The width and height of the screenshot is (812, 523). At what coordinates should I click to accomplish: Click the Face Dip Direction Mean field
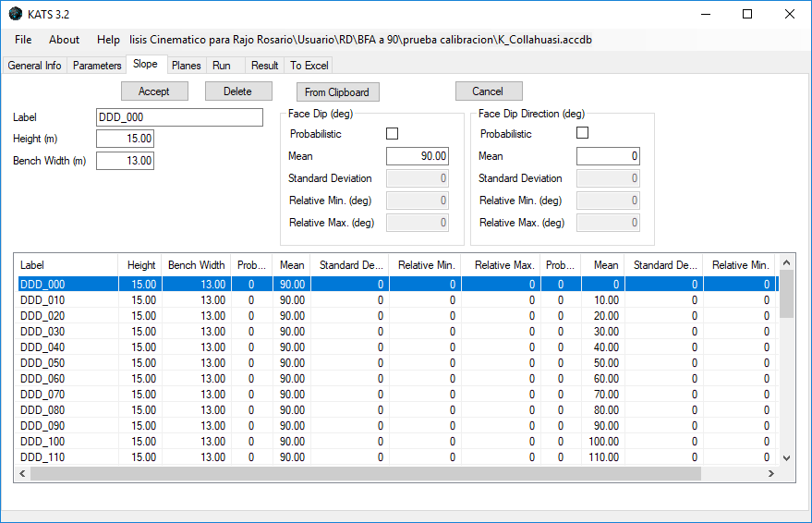(608, 156)
